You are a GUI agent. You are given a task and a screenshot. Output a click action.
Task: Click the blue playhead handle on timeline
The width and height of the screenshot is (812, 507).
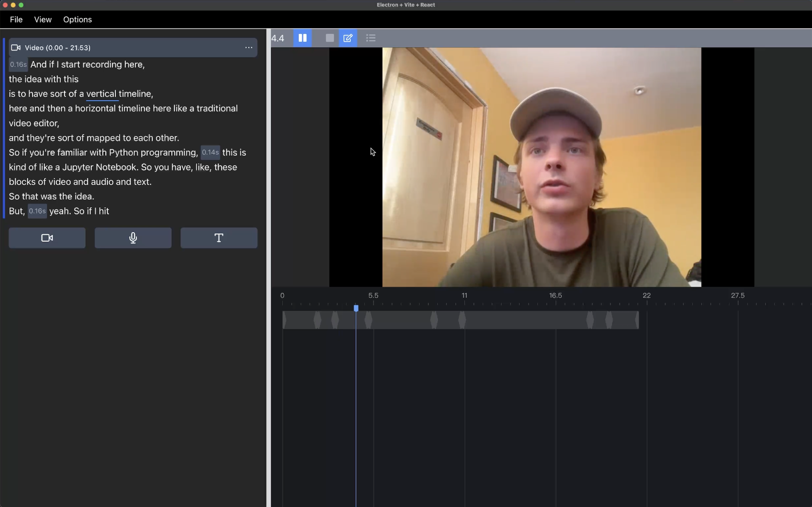click(x=356, y=308)
